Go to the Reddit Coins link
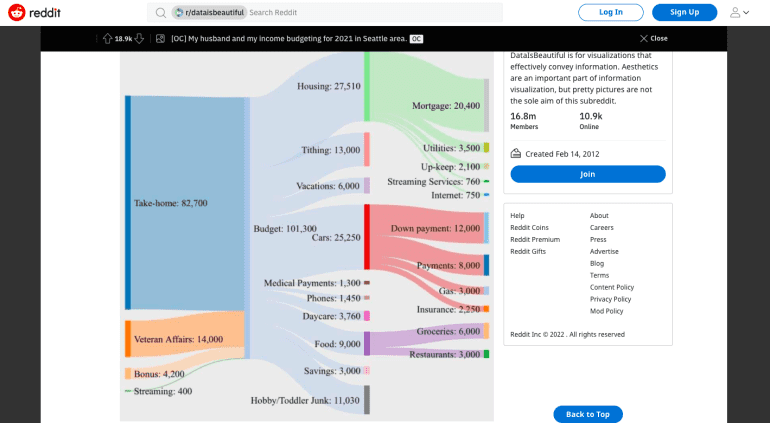Image resolution: width=770 pixels, height=423 pixels. (529, 228)
